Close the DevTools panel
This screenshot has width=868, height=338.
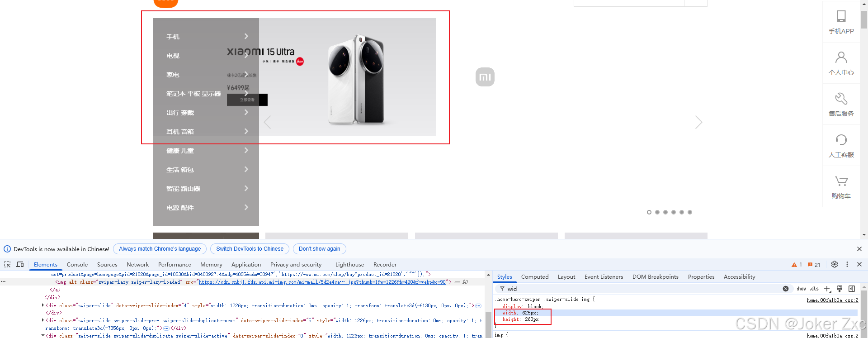pos(859,264)
